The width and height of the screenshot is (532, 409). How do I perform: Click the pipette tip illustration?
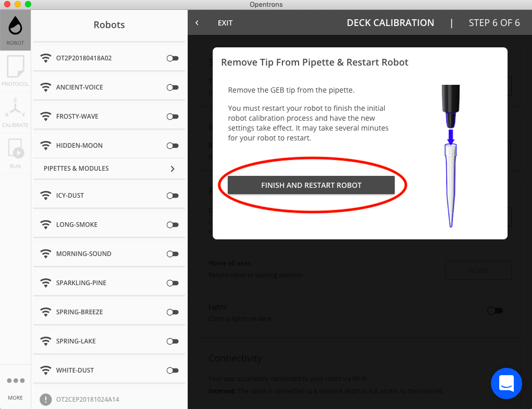point(450,156)
